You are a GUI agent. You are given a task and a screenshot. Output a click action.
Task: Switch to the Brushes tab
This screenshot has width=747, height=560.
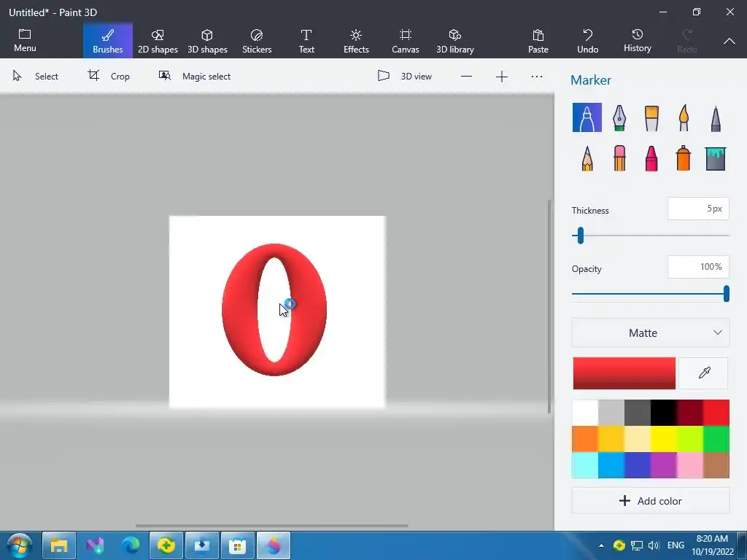click(x=108, y=41)
